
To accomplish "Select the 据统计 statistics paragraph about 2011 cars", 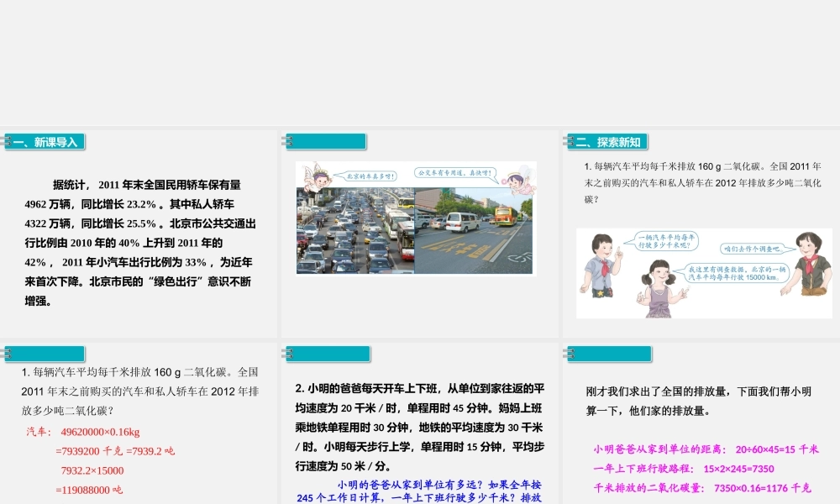I will click(139, 243).
